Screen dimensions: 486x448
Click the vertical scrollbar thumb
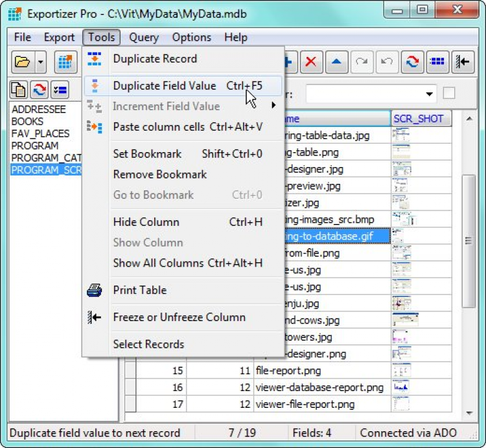pyautogui.click(x=469, y=241)
